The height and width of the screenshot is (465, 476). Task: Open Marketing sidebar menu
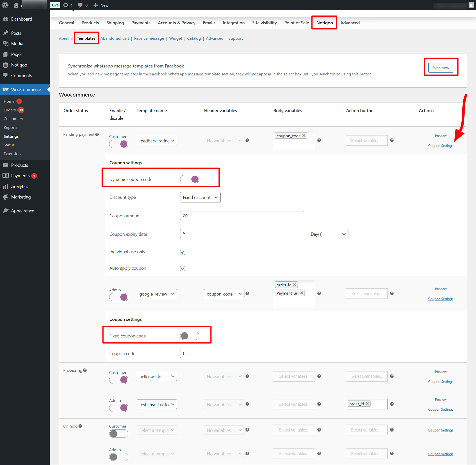[x=21, y=197]
